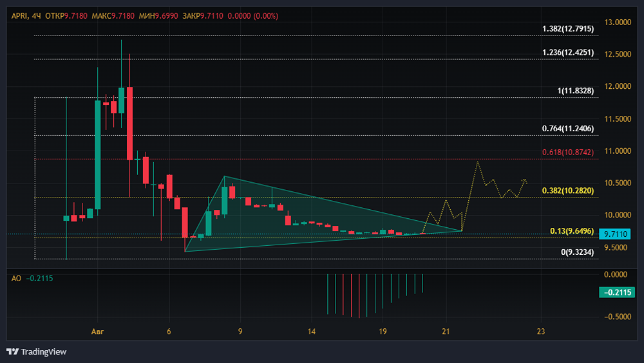The image size is (644, 363).
Task: Click the 19 date axis label
Action: pyautogui.click(x=383, y=331)
